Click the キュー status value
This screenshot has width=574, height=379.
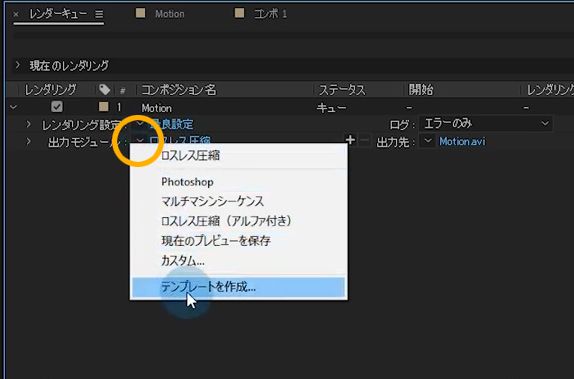(331, 108)
